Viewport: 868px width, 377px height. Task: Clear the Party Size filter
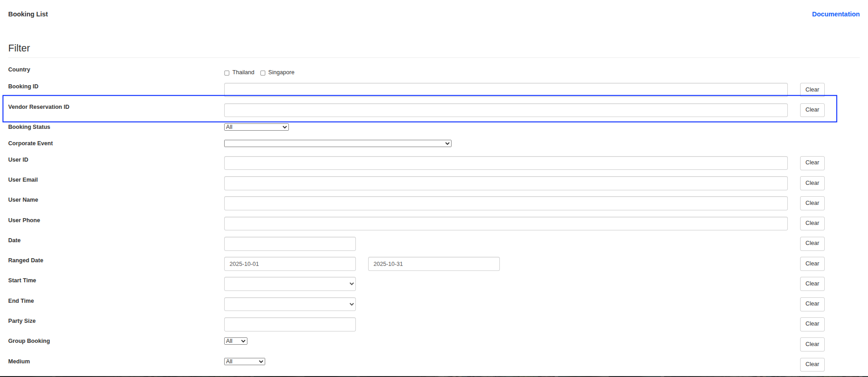pyautogui.click(x=812, y=324)
